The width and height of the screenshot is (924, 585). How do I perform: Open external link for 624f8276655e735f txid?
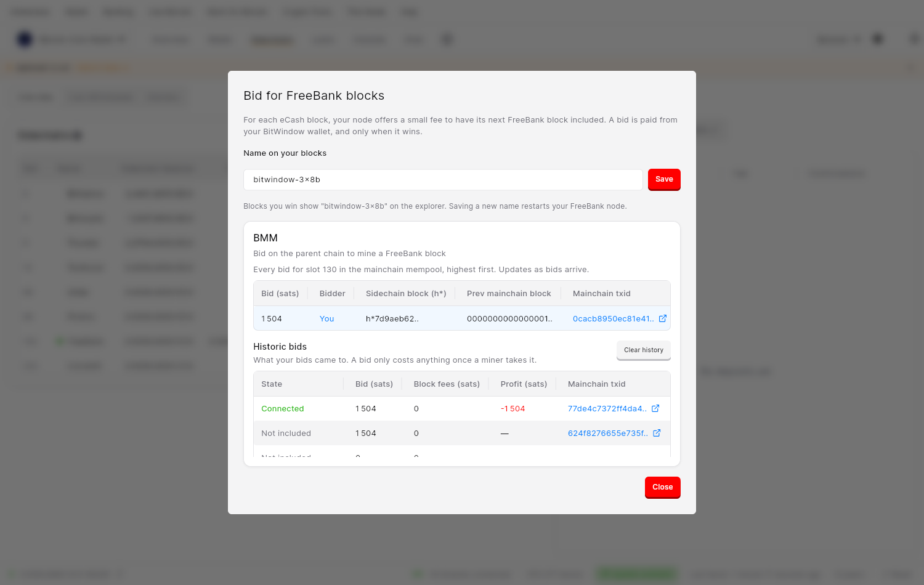click(x=657, y=433)
